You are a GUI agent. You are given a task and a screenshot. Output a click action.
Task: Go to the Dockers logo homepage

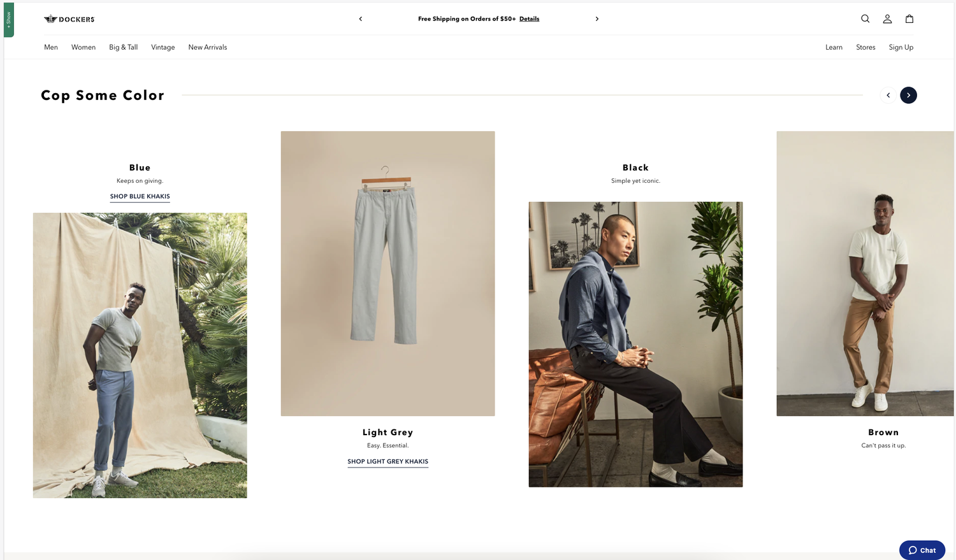(69, 19)
